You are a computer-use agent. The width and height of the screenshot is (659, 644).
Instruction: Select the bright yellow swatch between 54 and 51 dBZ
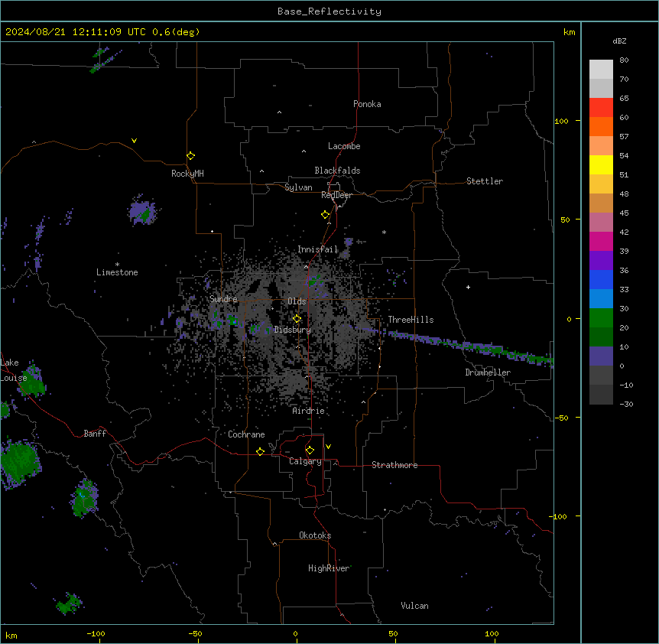601,165
